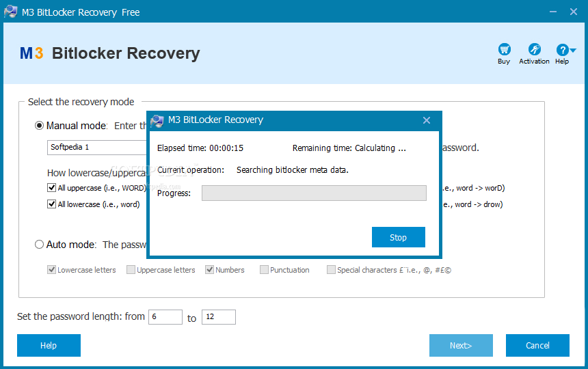This screenshot has height=369, width=588.
Task: Open the Buy shopping cart icon
Action: 504,49
